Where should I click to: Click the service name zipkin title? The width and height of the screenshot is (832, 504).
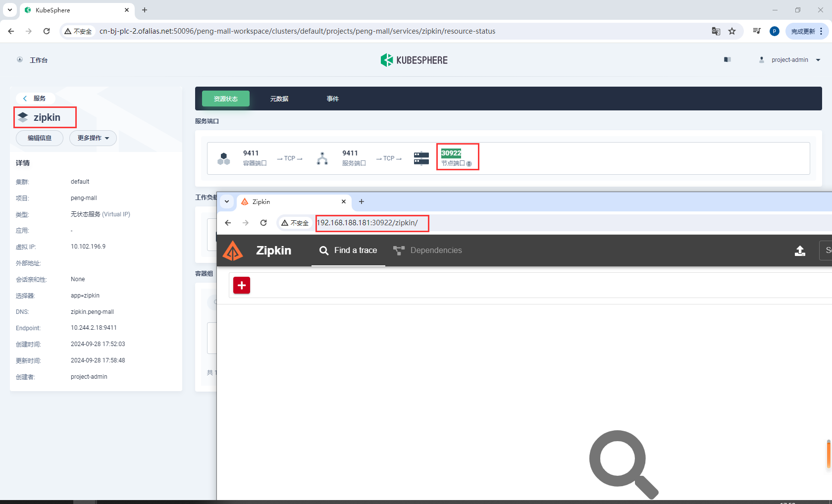47,117
